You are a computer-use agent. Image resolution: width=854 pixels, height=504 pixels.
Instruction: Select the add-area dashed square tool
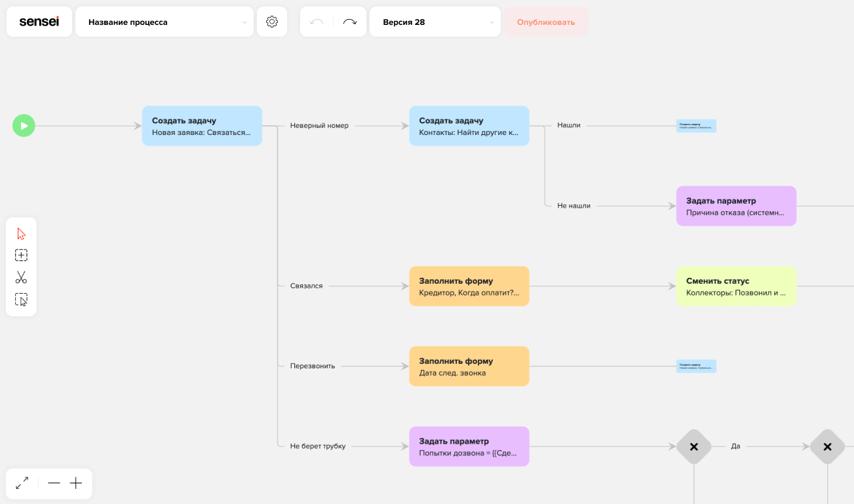tap(22, 256)
